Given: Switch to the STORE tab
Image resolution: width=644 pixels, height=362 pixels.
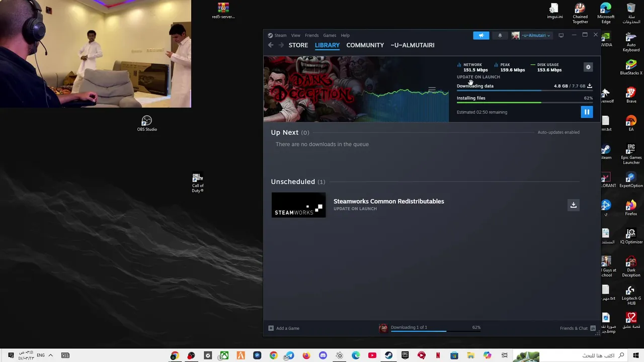Looking at the screenshot, I should pyautogui.click(x=298, y=45).
